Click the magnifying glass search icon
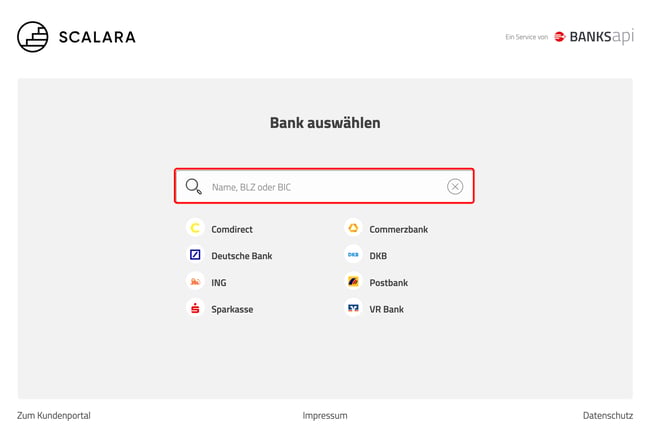The width and height of the screenshot is (670, 434). (x=194, y=187)
